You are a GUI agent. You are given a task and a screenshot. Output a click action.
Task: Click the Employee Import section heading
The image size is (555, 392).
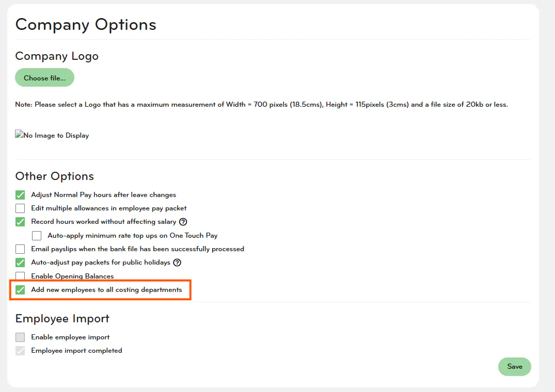point(62,318)
